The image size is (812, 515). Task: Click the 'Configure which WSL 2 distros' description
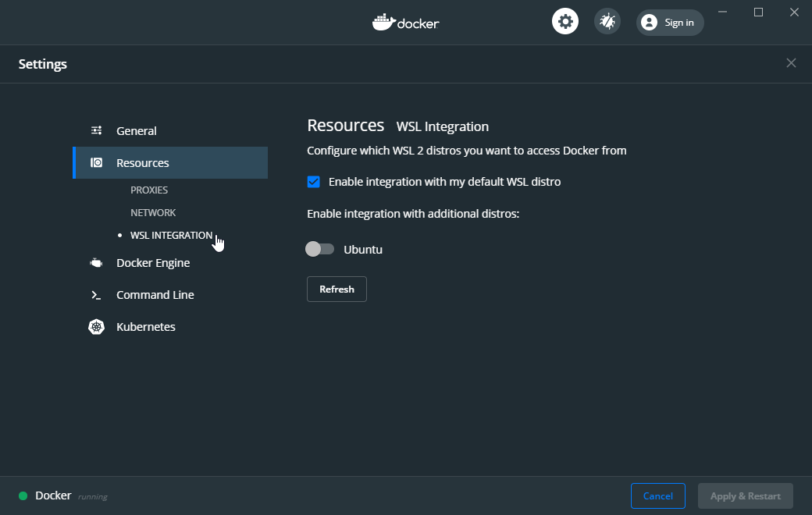tap(467, 151)
